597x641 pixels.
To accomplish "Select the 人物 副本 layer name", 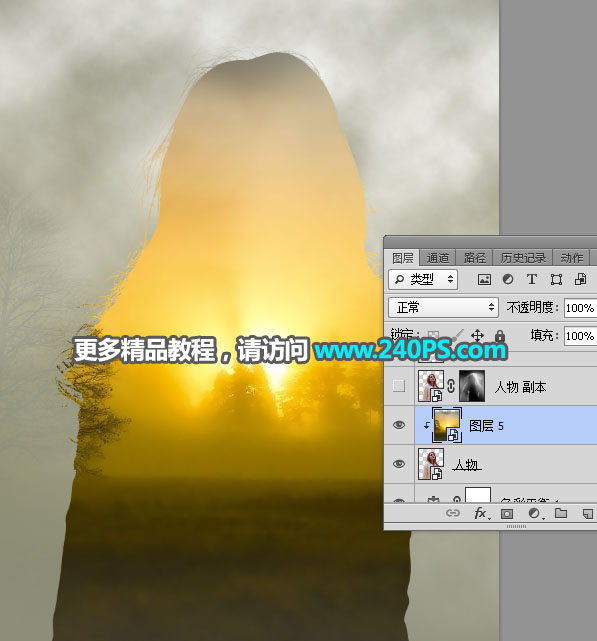I will [520, 386].
